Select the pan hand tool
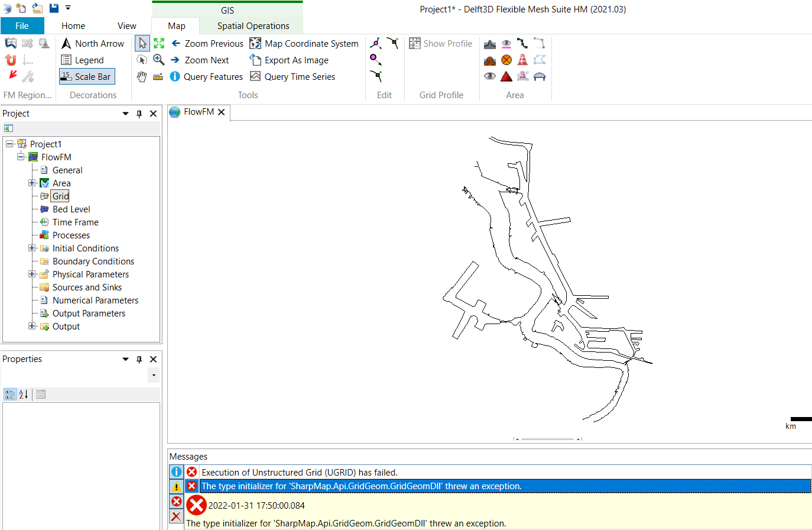 click(142, 77)
